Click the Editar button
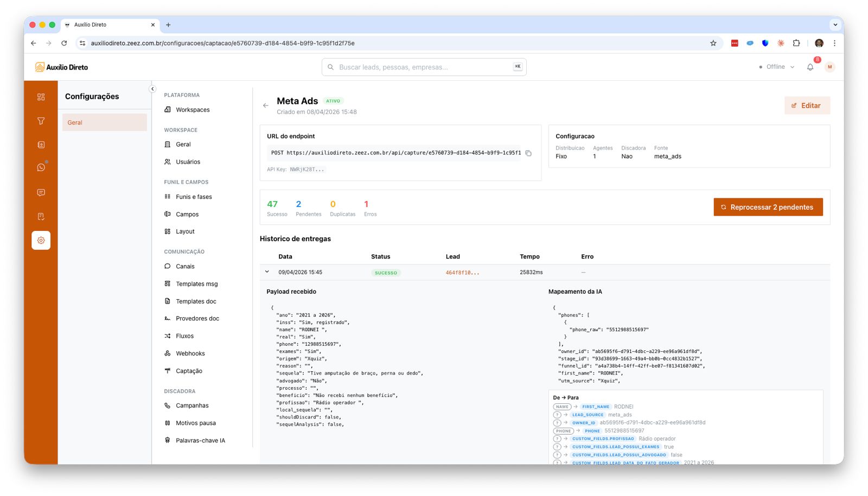 (807, 105)
